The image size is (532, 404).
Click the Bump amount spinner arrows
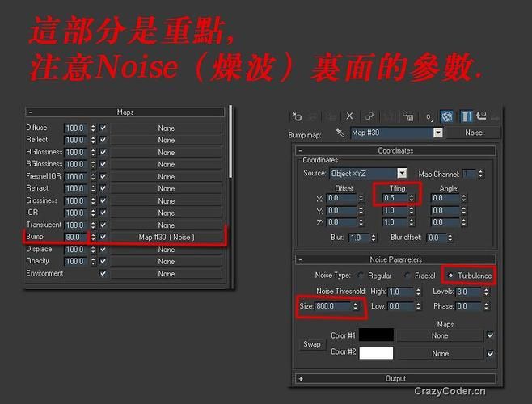(x=93, y=237)
